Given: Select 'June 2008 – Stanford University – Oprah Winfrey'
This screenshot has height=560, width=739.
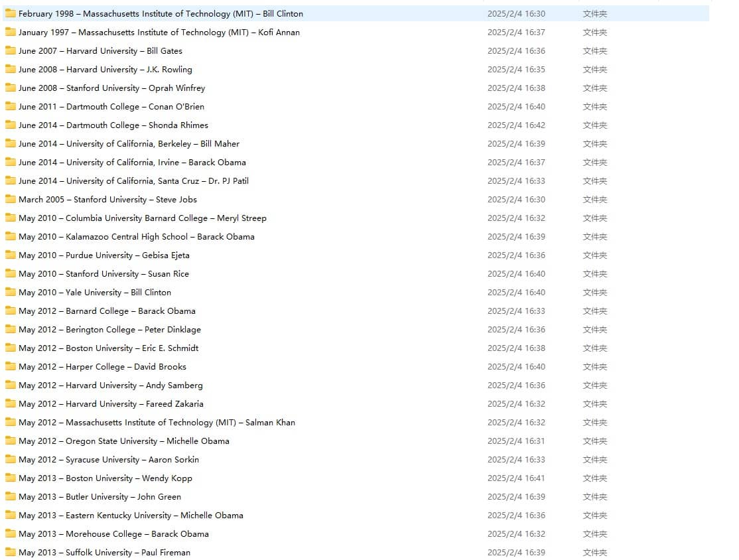Looking at the screenshot, I should [x=111, y=88].
